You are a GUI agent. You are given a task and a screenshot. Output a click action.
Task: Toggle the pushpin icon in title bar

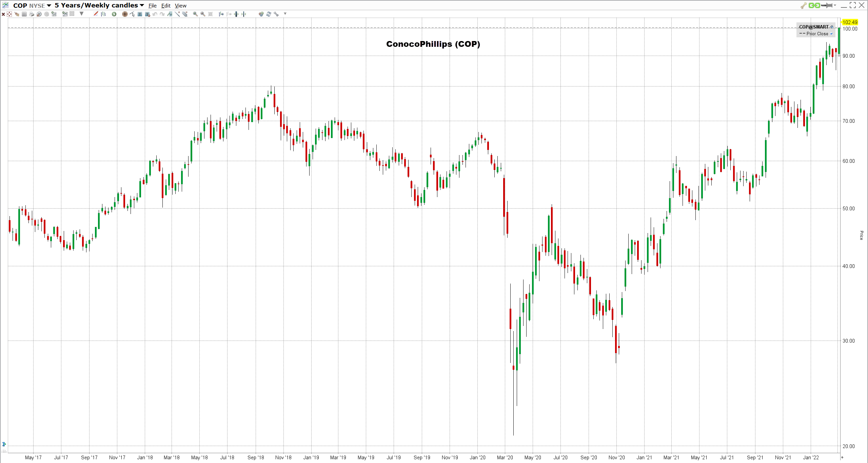click(x=827, y=5)
